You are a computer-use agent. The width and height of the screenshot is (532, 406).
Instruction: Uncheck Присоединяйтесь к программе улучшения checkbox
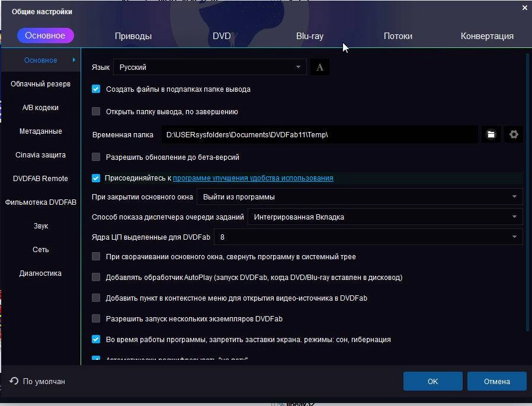pyautogui.click(x=96, y=178)
